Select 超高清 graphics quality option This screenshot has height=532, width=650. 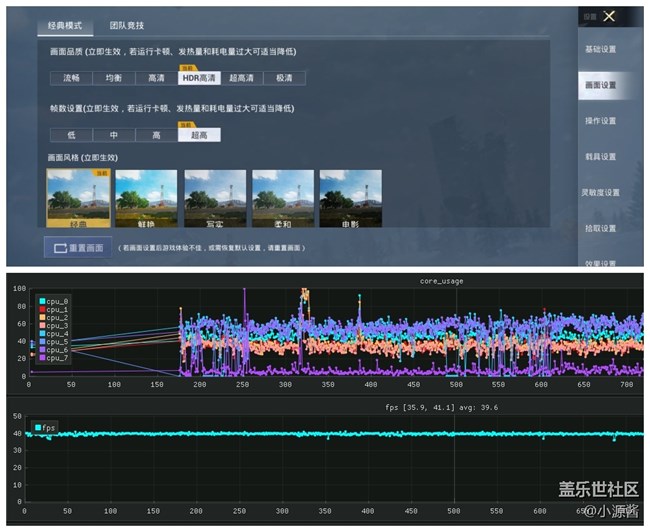(242, 78)
